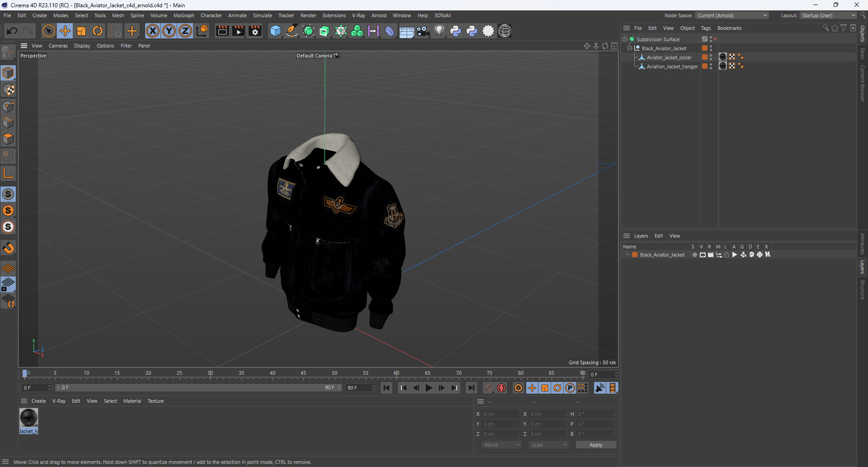Click the preview range bar slider

(x=199, y=388)
